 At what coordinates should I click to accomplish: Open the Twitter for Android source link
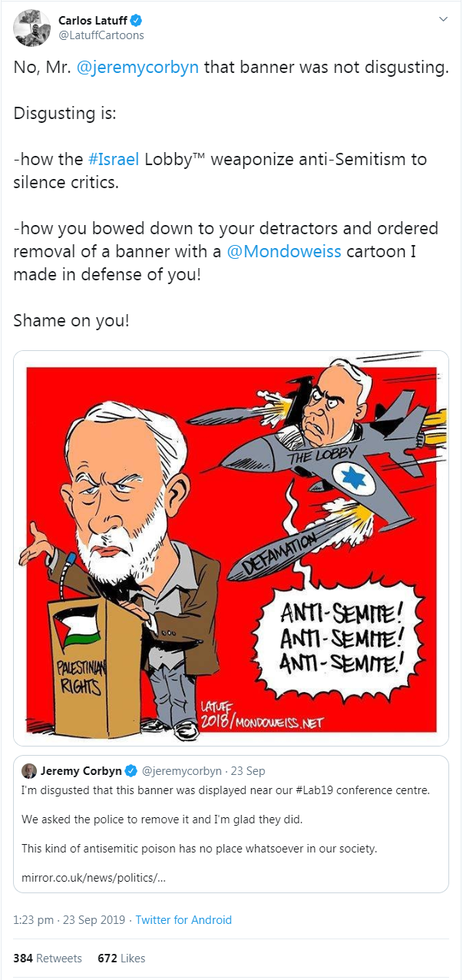[184, 919]
